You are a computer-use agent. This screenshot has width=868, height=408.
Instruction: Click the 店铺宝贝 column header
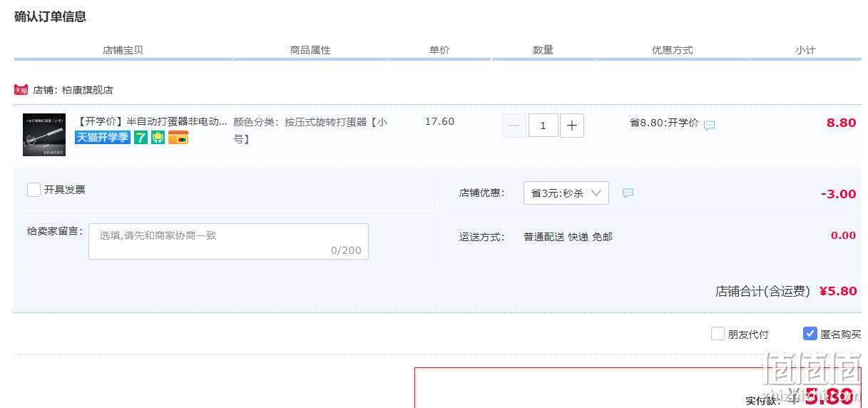pyautogui.click(x=123, y=50)
